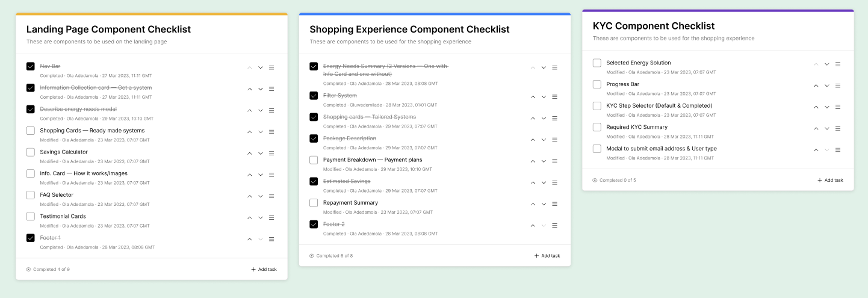
Task: Check the Shopping Cards — Ready made systems box
Action: pos(31,131)
